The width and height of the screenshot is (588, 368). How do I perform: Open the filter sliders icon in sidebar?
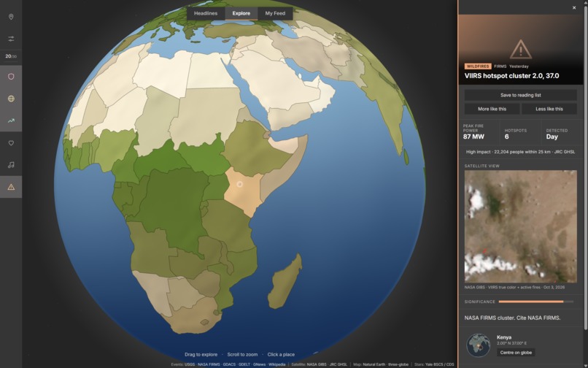[x=11, y=39]
